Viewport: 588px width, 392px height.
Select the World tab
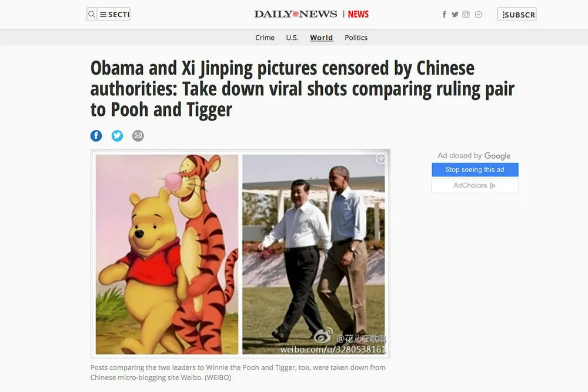(x=322, y=38)
